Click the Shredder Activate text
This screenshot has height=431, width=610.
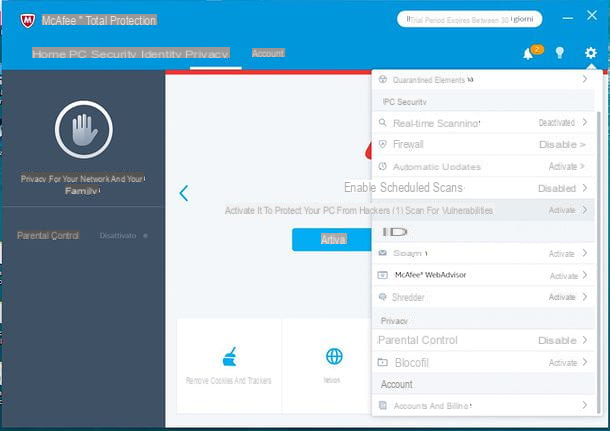coord(562,297)
